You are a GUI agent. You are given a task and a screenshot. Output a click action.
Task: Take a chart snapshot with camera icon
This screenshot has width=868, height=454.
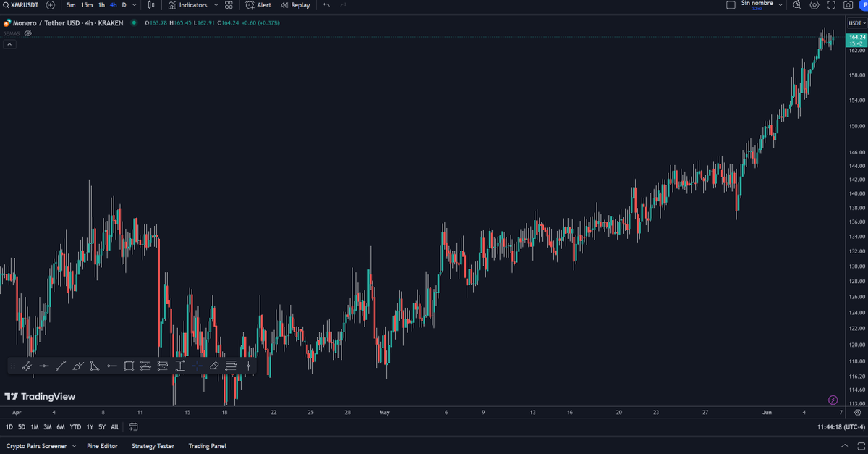coord(848,5)
